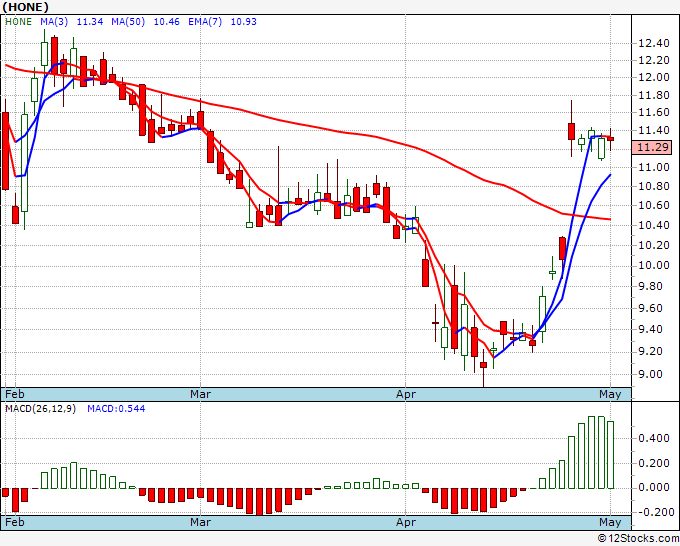Click the MACD(26,12,9) panel label
680x546 pixels.
click(x=40, y=409)
